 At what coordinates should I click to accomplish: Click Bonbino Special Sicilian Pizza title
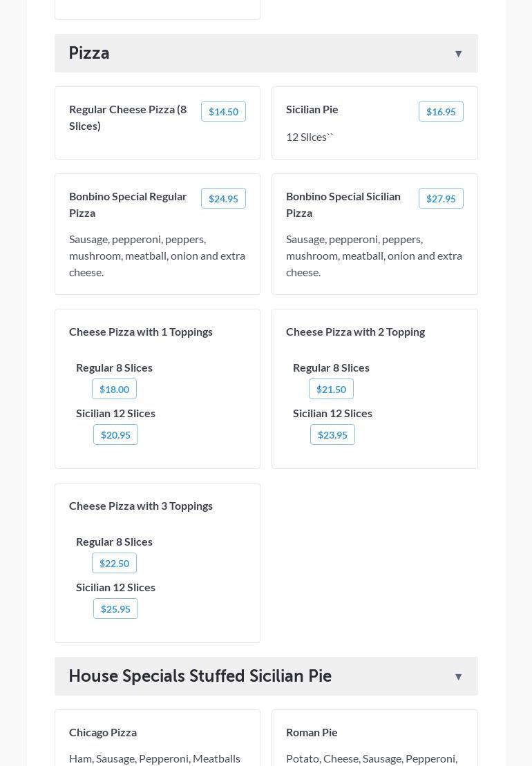point(343,204)
